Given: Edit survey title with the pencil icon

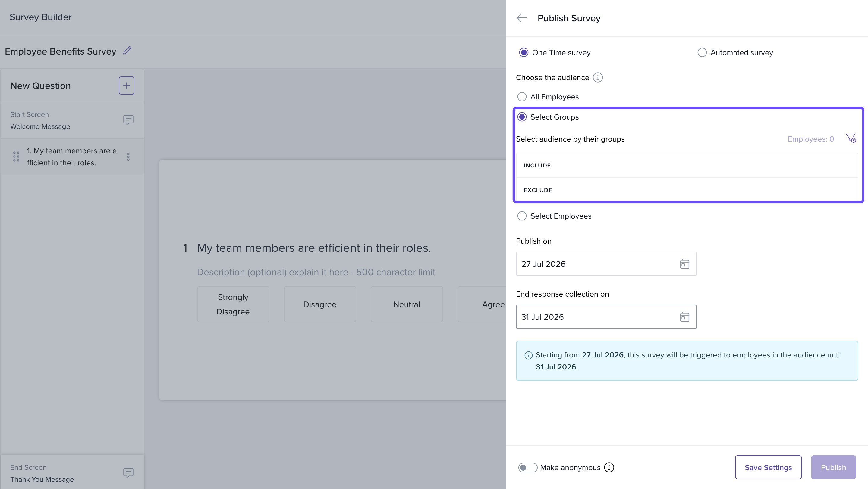Looking at the screenshot, I should click(x=127, y=51).
